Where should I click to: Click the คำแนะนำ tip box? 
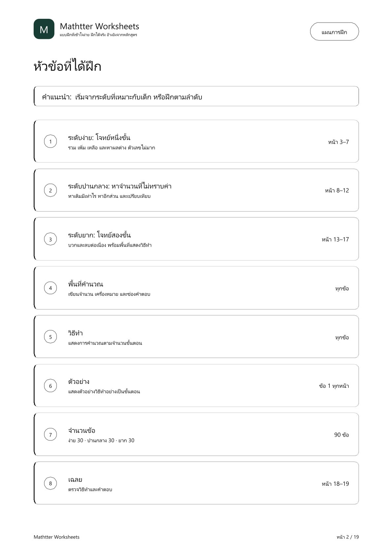[x=196, y=96]
